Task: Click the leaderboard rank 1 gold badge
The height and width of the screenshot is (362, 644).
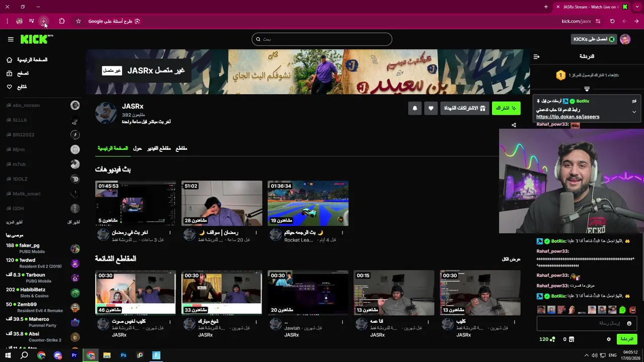Action: click(560, 75)
